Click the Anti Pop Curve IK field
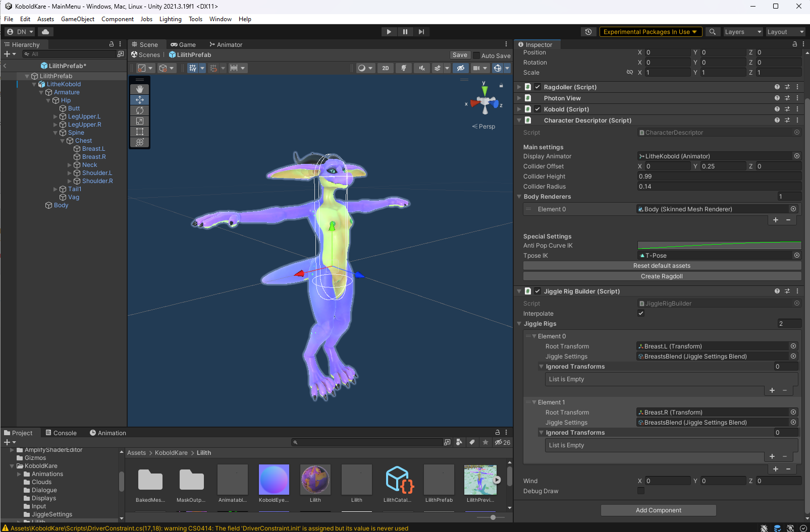 [719, 246]
